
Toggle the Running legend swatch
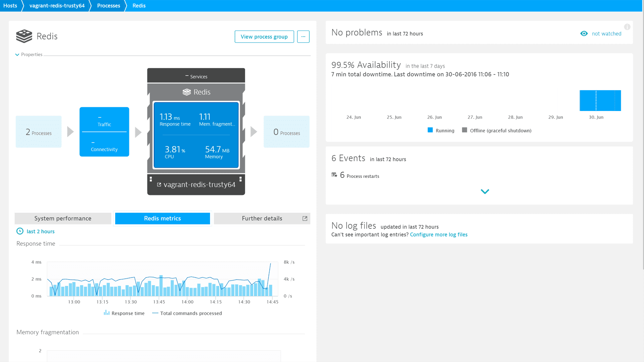pyautogui.click(x=430, y=130)
